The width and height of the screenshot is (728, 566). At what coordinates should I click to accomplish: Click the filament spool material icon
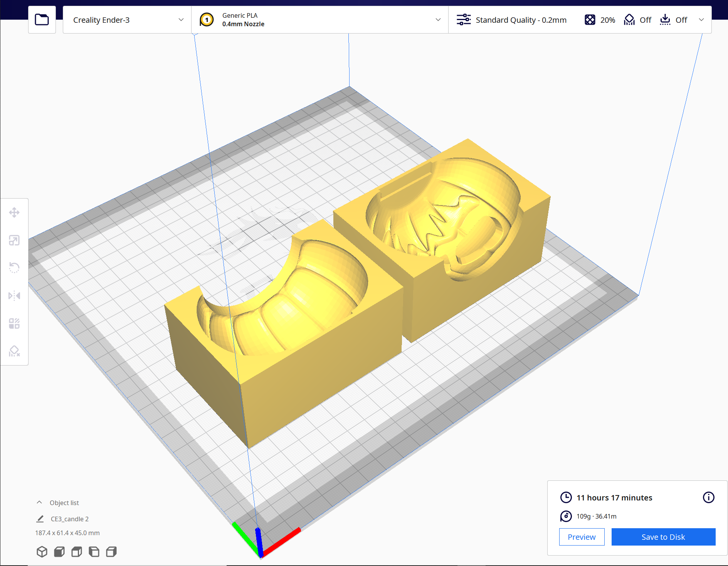coord(566,516)
